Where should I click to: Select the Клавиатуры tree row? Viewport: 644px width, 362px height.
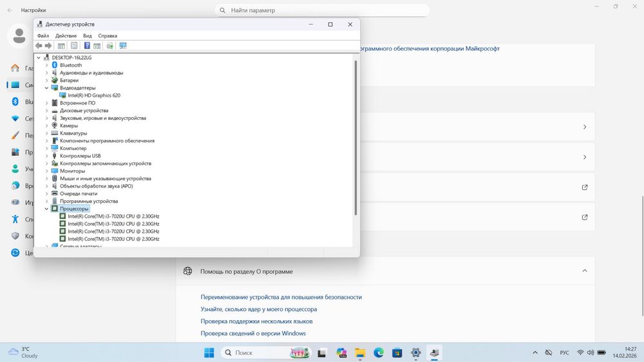pyautogui.click(x=73, y=133)
